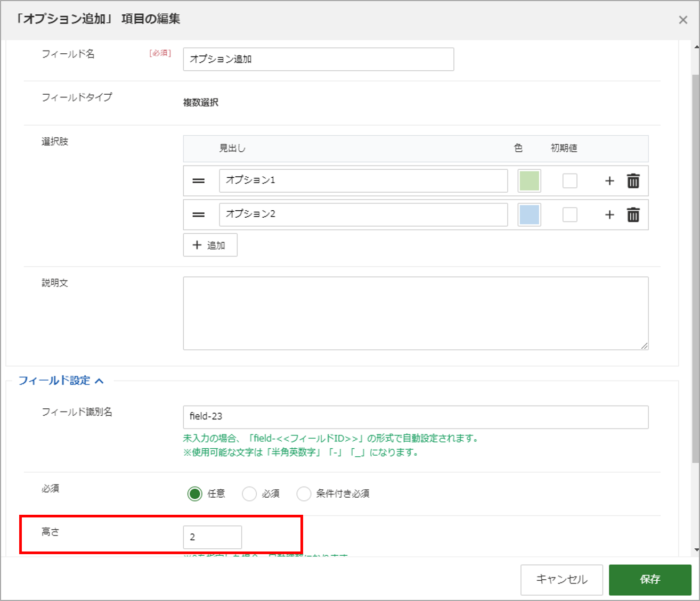The width and height of the screenshot is (700, 601).
Task: Delete オプション1 with the trash icon
Action: coord(633,181)
